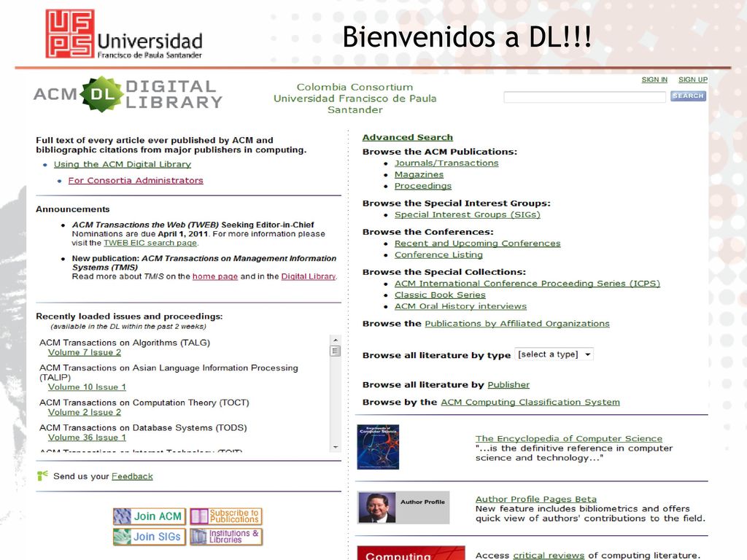Viewport: 747px width, 560px height.
Task: Open TODS Volume 36 Issue 1
Action: [88, 437]
